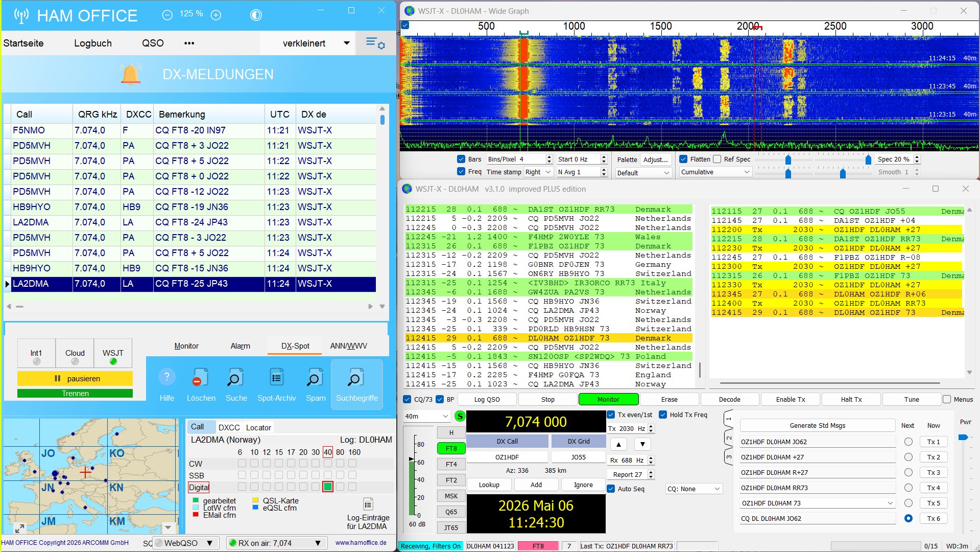Open the 40m band dropdown

click(426, 416)
